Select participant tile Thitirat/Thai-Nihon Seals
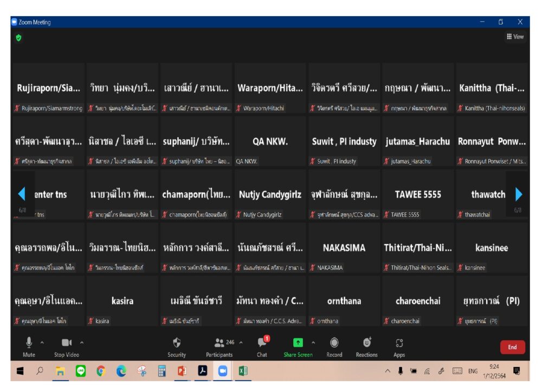555x392 pixels. click(x=418, y=248)
